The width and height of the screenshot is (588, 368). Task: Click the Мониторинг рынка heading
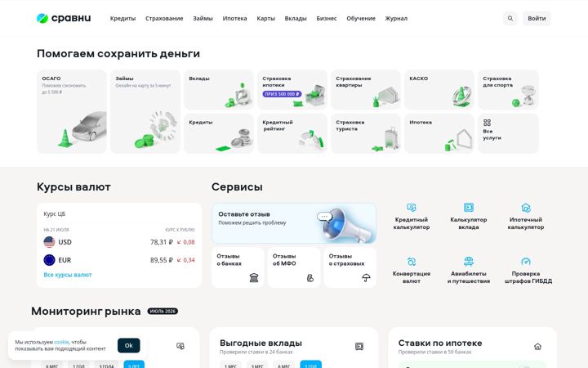click(86, 312)
